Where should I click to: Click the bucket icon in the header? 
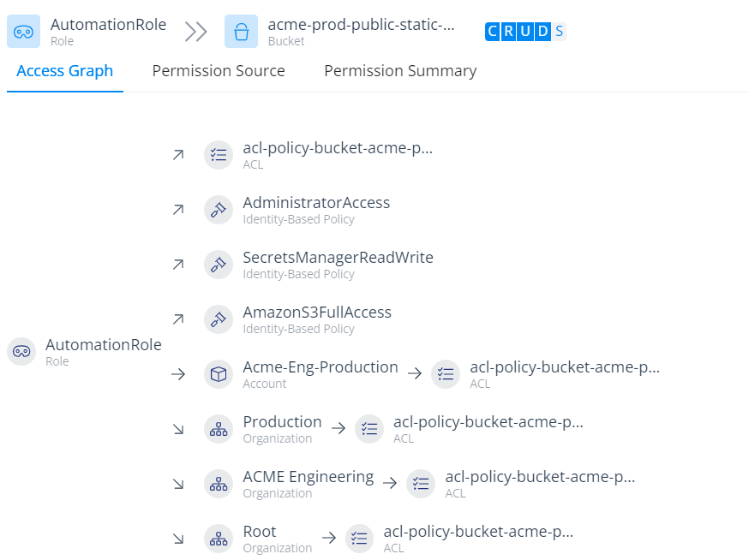(241, 32)
